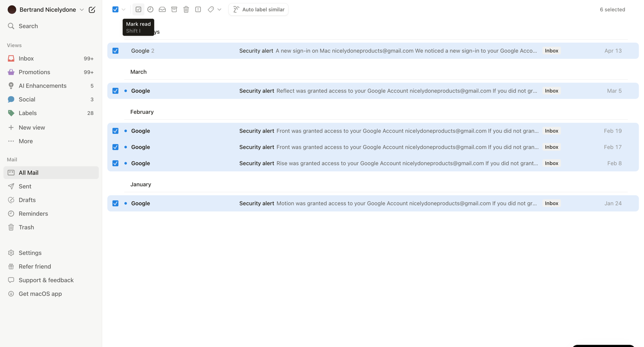Uncheck the Feb 17 Front email checkbox
Image resolution: width=644 pixels, height=347 pixels.
pyautogui.click(x=115, y=147)
